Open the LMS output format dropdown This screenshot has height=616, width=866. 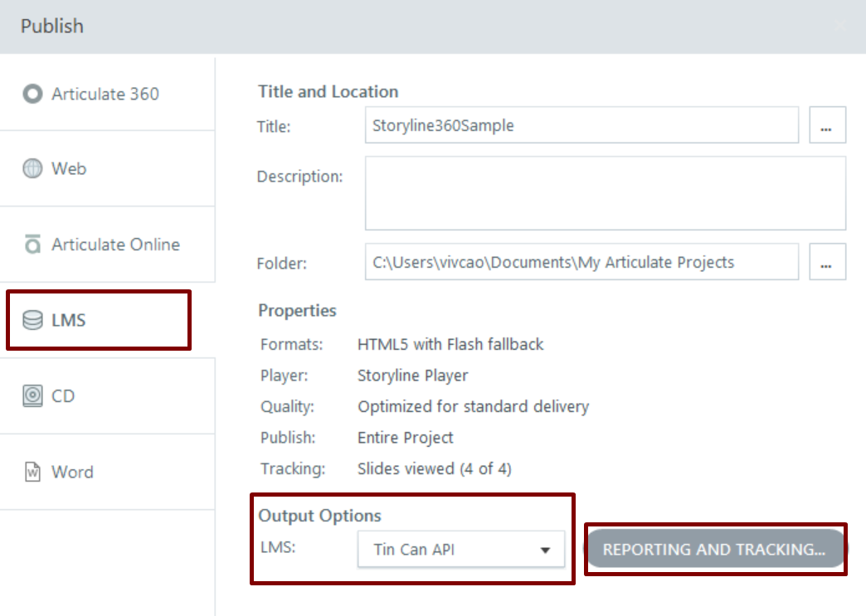tap(461, 549)
